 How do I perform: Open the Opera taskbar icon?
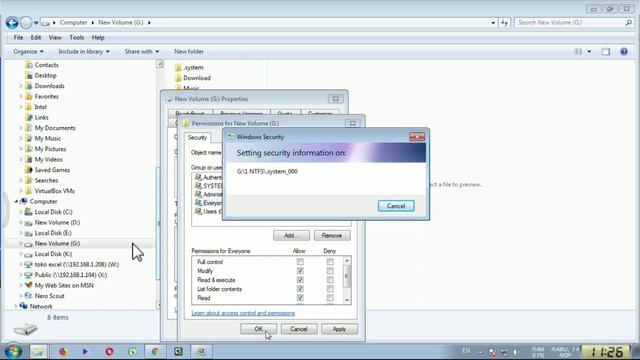[x=109, y=351]
